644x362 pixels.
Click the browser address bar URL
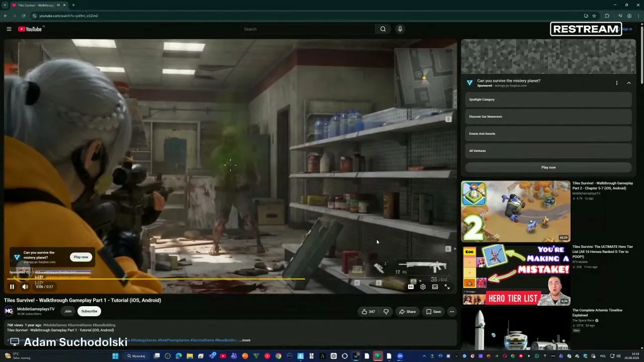coord(69,16)
